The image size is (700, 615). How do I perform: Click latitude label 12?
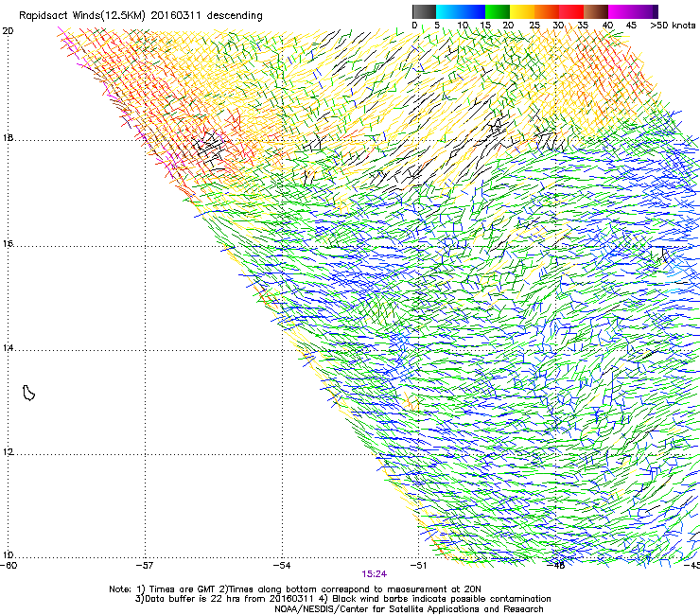pyautogui.click(x=8, y=451)
